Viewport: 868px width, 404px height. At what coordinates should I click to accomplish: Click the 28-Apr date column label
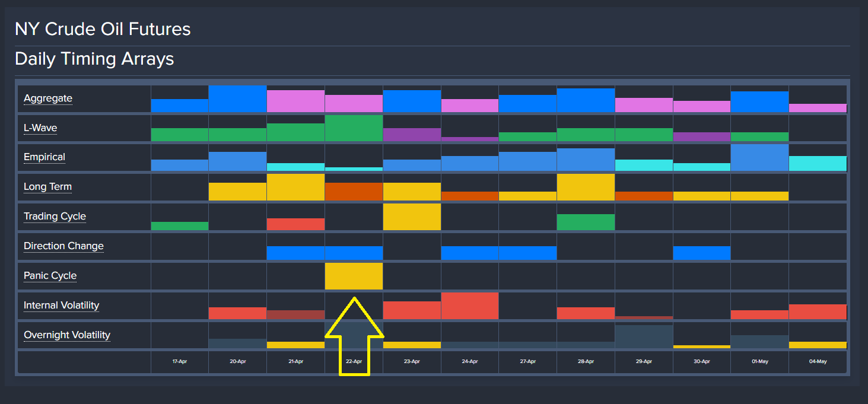point(586,361)
